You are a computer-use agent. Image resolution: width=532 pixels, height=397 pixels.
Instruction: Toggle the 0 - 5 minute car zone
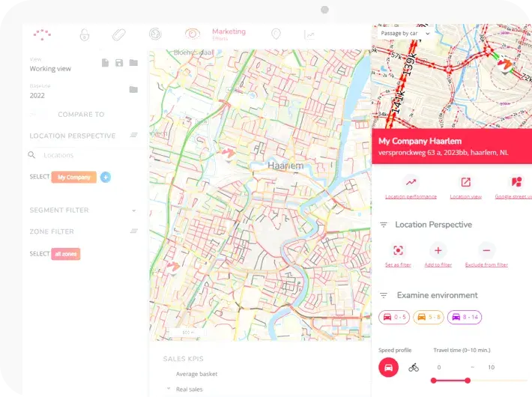pos(394,317)
